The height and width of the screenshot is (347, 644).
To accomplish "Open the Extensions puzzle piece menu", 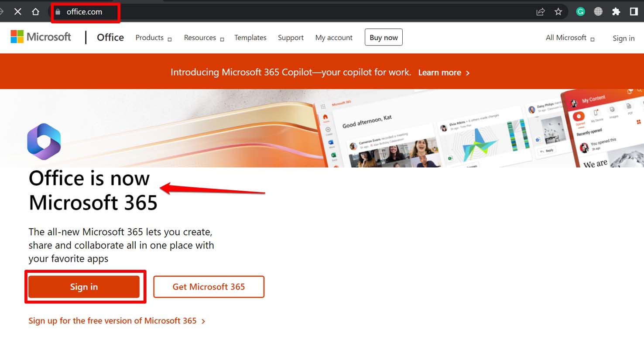I will (616, 12).
